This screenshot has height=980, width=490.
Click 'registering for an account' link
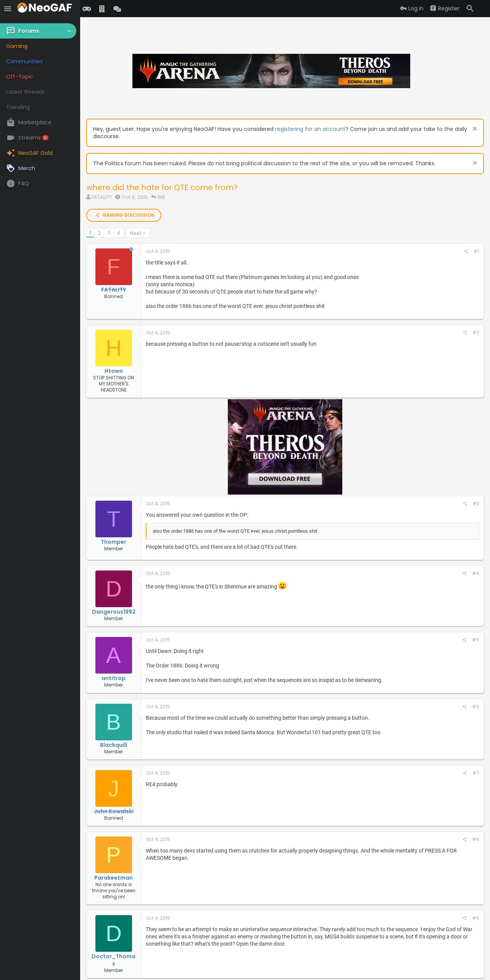coord(310,129)
